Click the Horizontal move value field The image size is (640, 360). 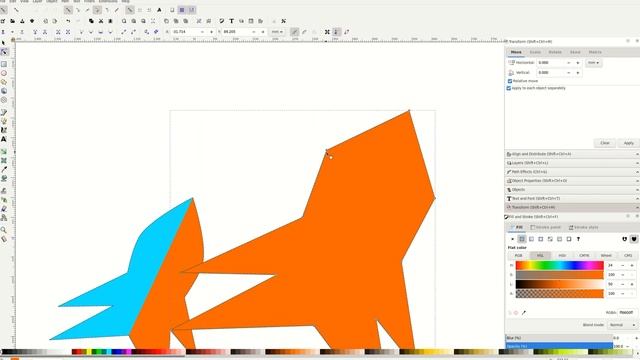pos(551,63)
